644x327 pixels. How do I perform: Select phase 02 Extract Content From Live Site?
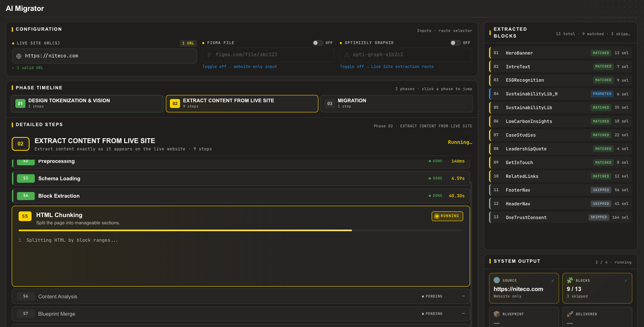tap(242, 103)
